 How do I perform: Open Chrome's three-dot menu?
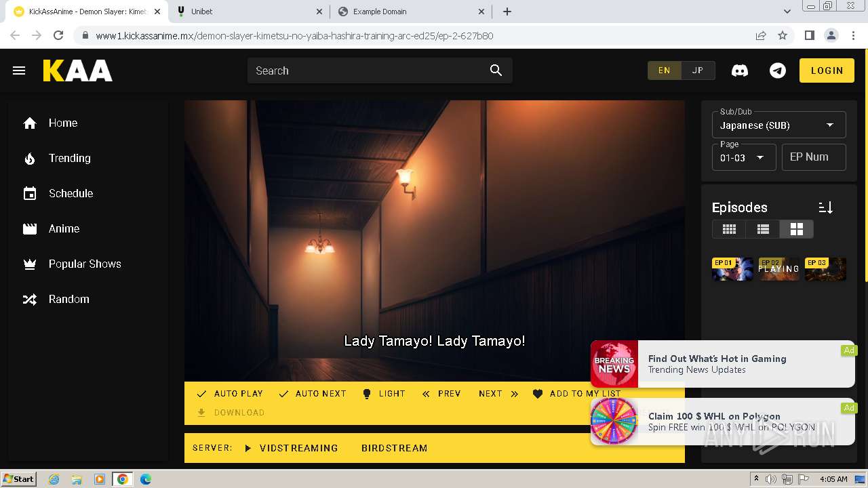852,35
